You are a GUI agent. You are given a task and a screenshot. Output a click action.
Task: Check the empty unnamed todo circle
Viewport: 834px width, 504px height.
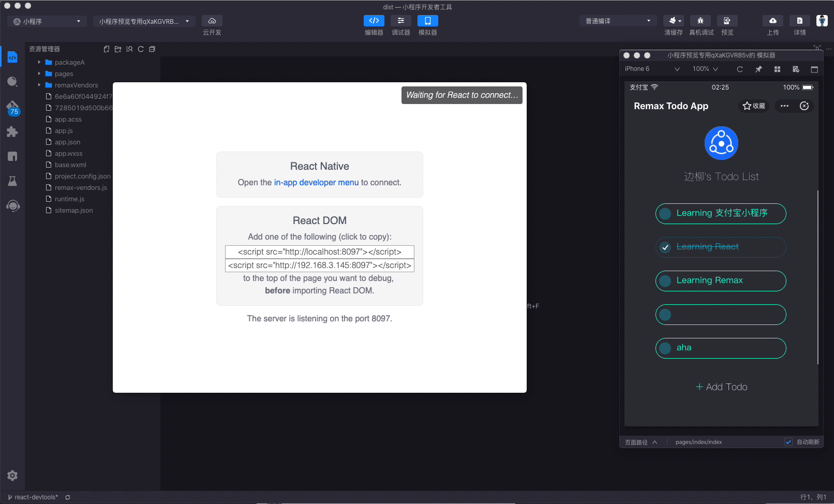(x=665, y=315)
